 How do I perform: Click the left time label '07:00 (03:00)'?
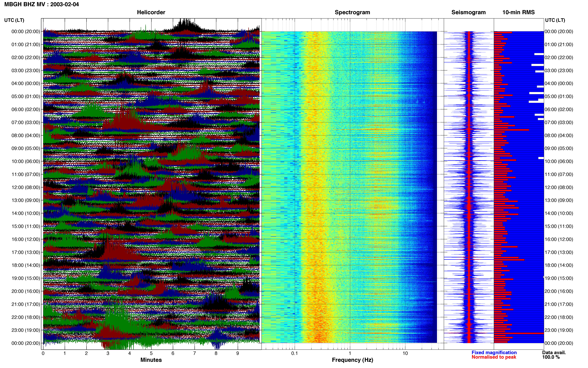tap(26, 122)
